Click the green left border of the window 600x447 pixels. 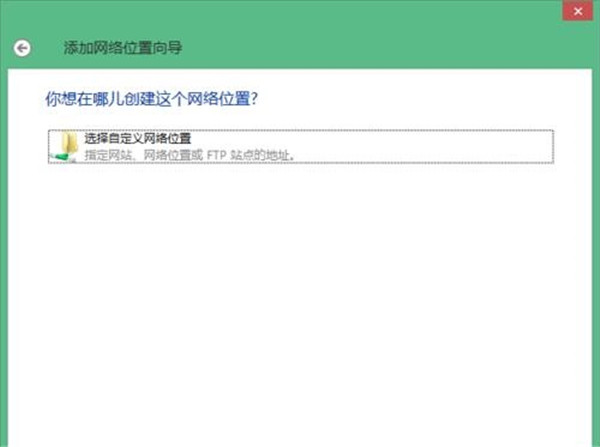tap(3, 250)
